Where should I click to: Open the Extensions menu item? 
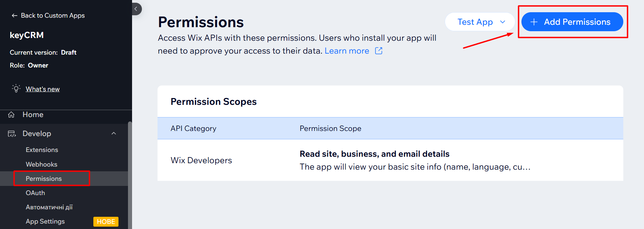point(42,150)
